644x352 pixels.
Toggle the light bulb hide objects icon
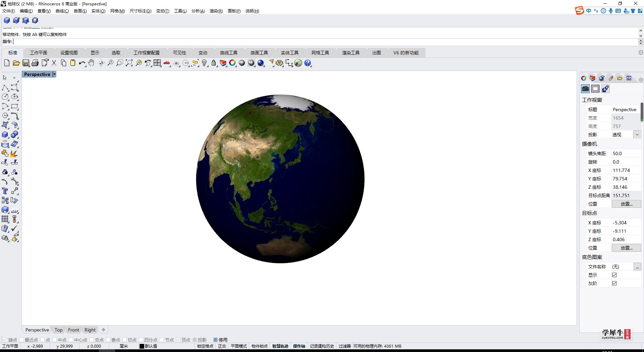[x=204, y=63]
